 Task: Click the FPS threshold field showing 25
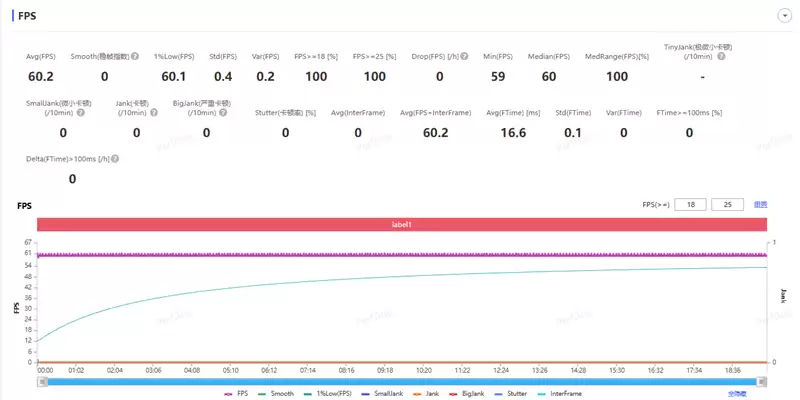pyautogui.click(x=727, y=204)
